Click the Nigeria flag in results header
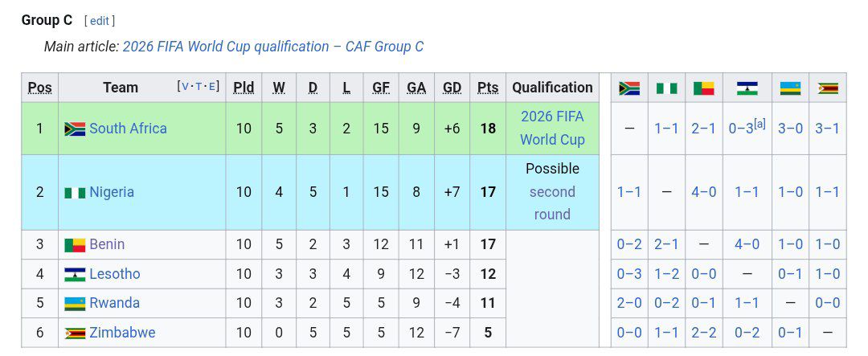The height and width of the screenshot is (356, 868). (x=666, y=88)
